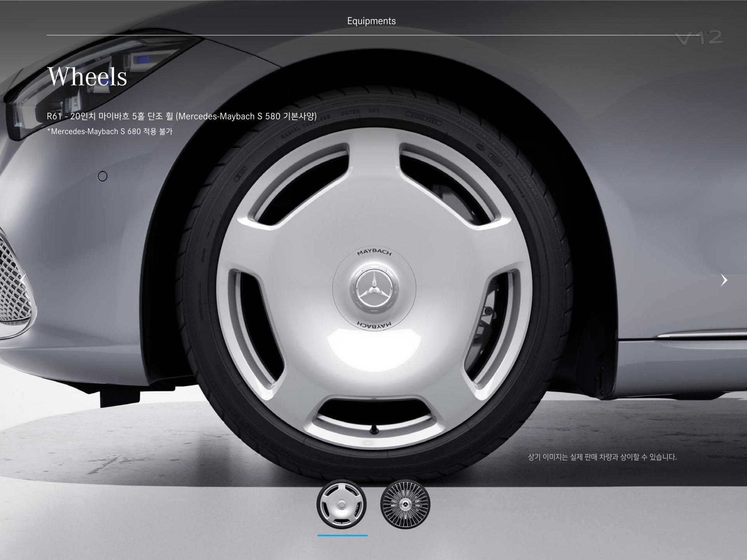Click the image disclaimer text in Korean

pos(602,457)
